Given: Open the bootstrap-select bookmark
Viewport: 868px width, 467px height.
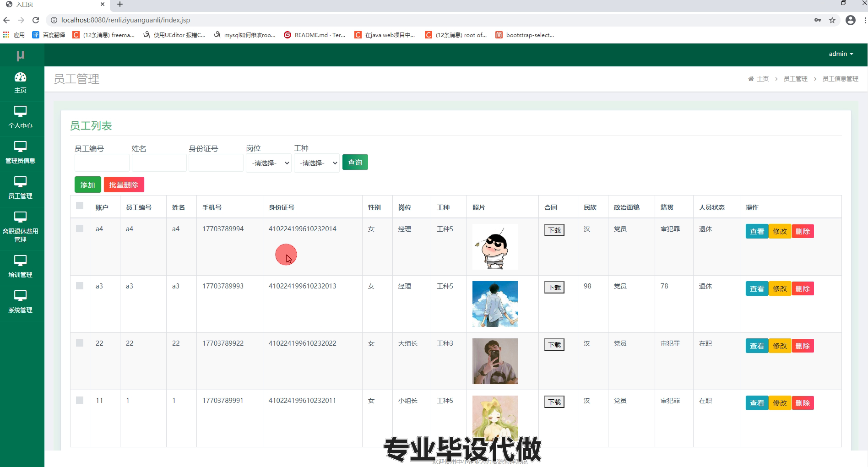Looking at the screenshot, I should pos(525,35).
